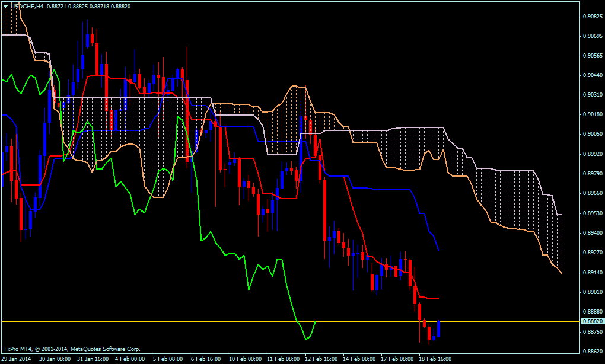Click the 0.89140 price scale label
Image resolution: width=605 pixels, height=364 pixels.
coord(593,272)
